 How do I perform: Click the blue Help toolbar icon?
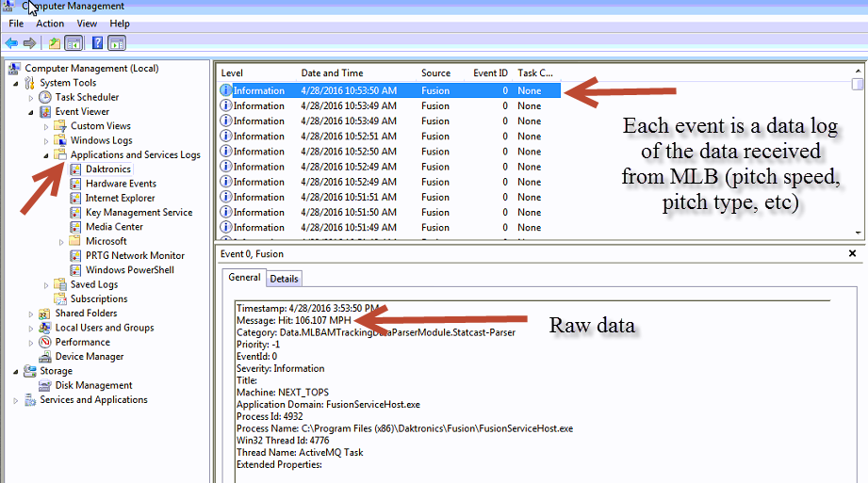[x=96, y=42]
